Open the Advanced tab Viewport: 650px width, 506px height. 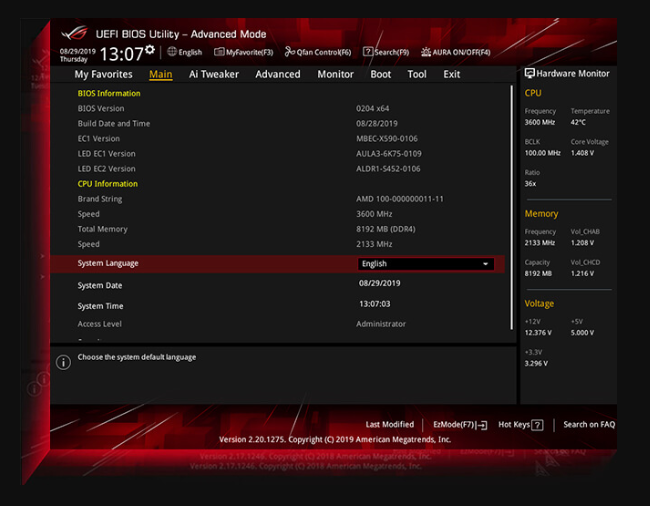(x=278, y=74)
